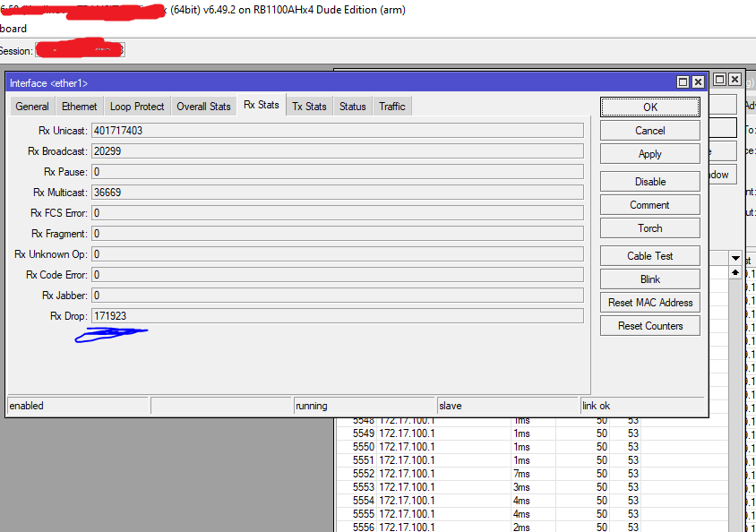Click the Rx Broadcast value field
The height and width of the screenshot is (532, 756).
338,151
